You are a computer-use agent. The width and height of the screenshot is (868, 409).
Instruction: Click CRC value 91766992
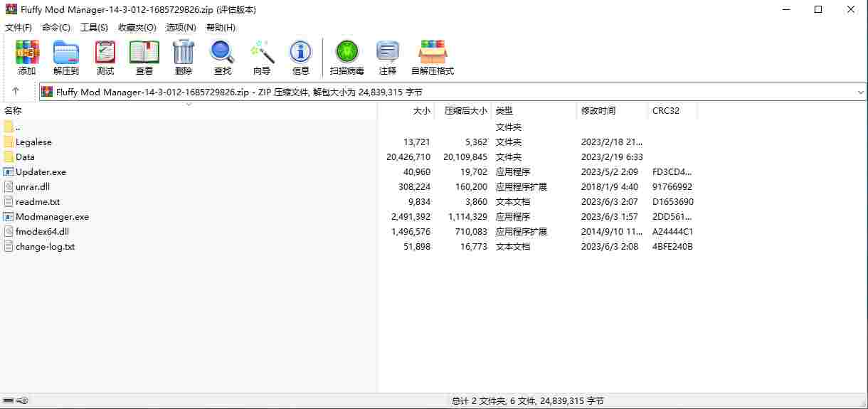point(672,187)
